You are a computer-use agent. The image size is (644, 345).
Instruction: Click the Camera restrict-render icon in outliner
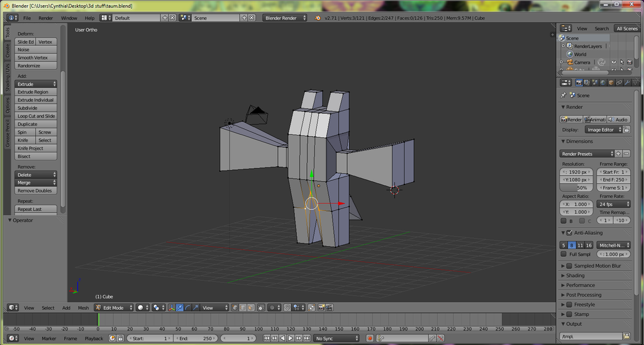630,62
